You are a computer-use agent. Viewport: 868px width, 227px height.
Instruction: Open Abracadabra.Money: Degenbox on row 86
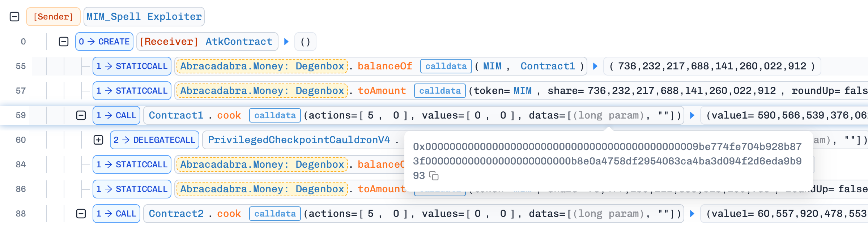pyautogui.click(x=262, y=189)
